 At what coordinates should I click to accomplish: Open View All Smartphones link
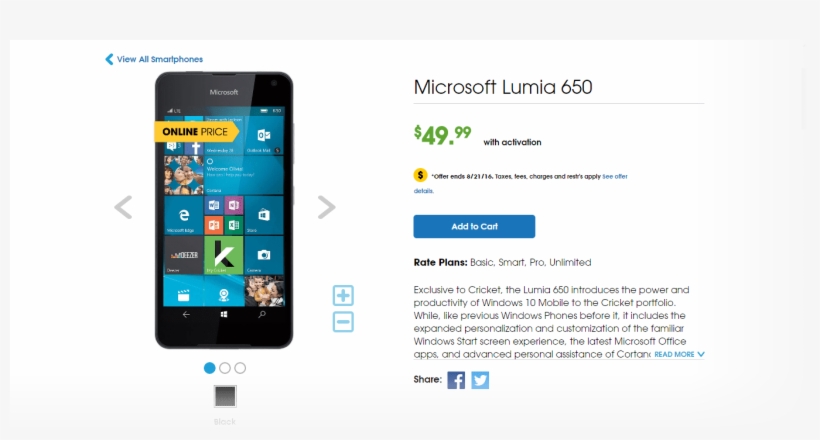coord(160,59)
